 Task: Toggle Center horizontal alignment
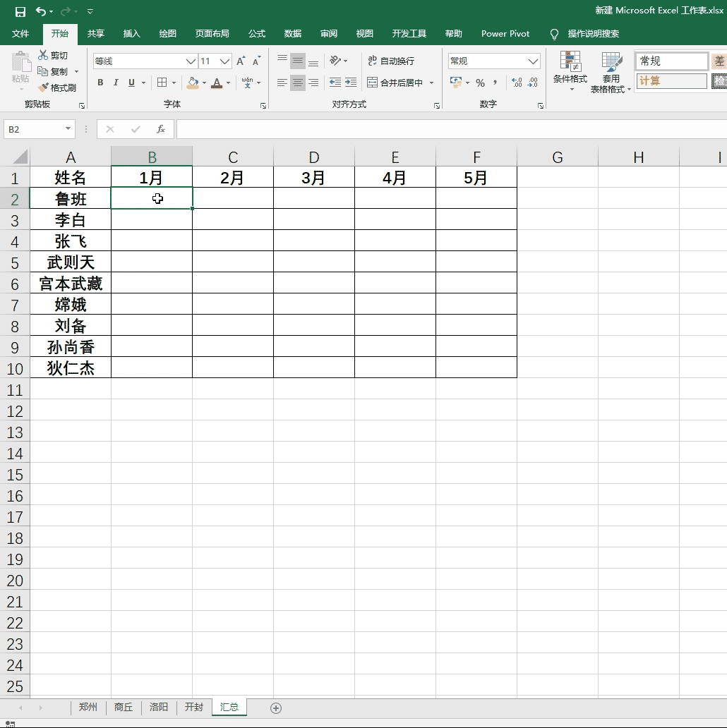tap(298, 83)
